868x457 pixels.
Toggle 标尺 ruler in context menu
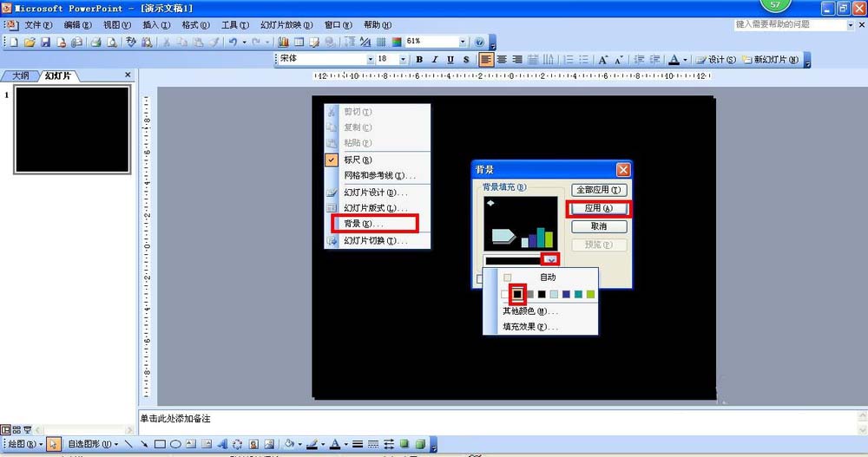(377, 160)
